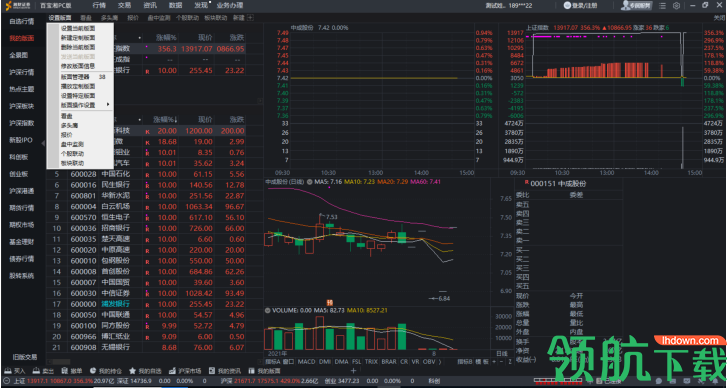The width and height of the screenshot is (727, 388).
Task: Open 旧版交易 at sidebar bottom
Action: click(25, 357)
